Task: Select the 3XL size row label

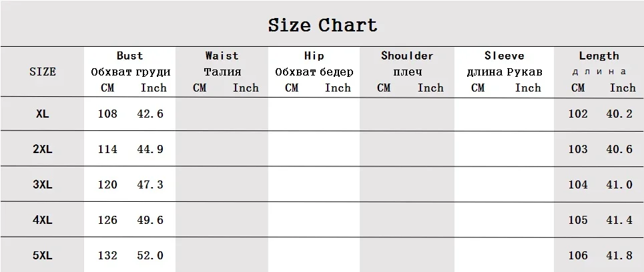Action: 42,185
